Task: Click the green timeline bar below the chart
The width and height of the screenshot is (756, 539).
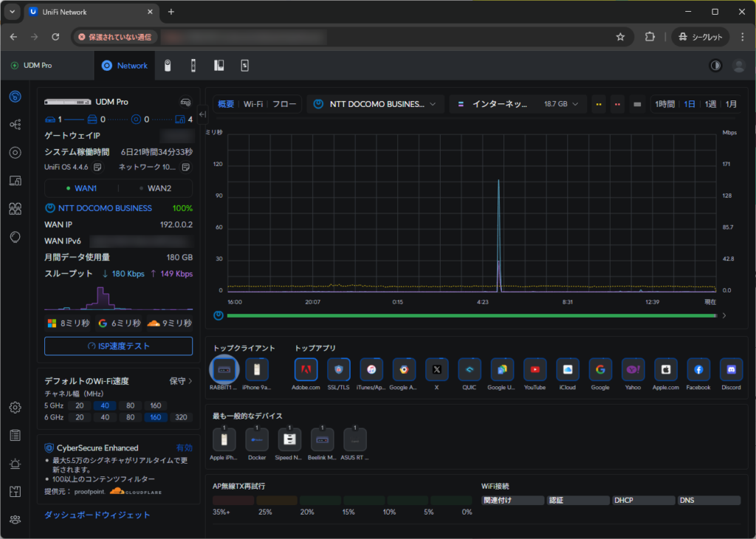Action: click(471, 315)
